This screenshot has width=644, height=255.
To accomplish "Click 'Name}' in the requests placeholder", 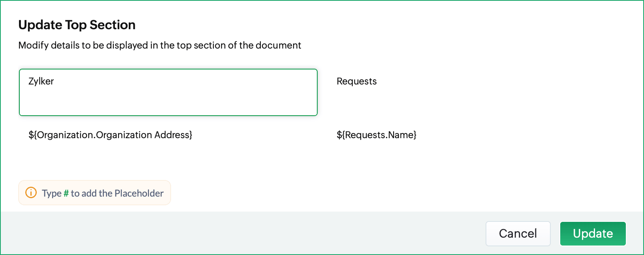I will click(x=402, y=135).
